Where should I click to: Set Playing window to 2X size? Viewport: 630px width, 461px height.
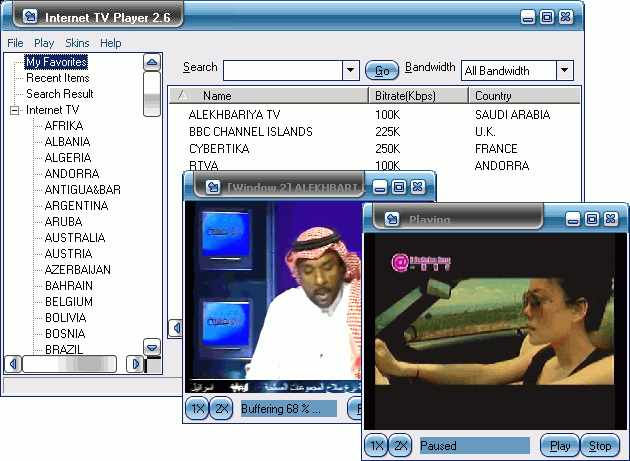(x=401, y=445)
